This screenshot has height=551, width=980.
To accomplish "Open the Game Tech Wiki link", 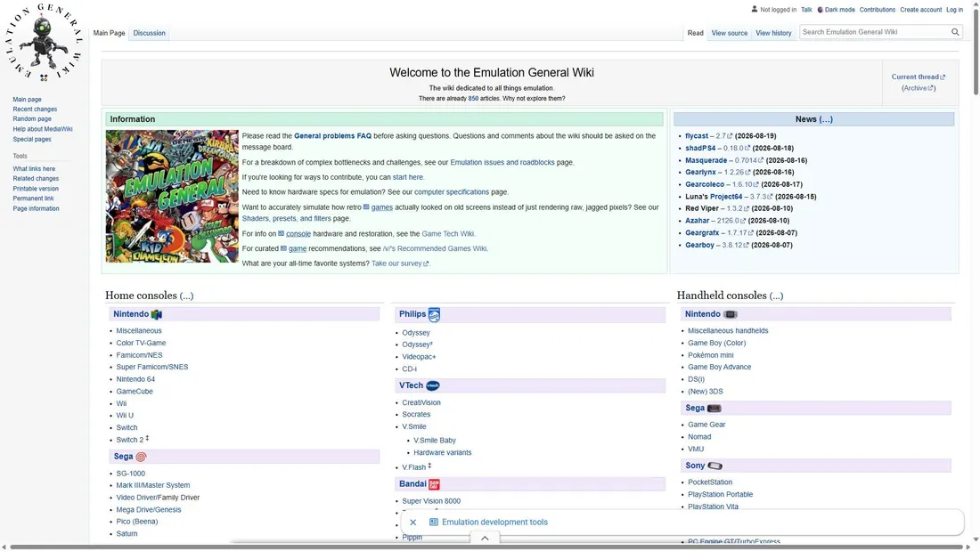I will [x=448, y=233].
